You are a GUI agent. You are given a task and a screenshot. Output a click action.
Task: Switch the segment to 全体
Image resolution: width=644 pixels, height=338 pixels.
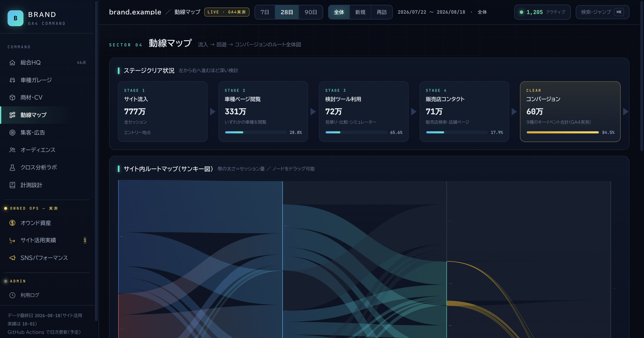click(339, 12)
